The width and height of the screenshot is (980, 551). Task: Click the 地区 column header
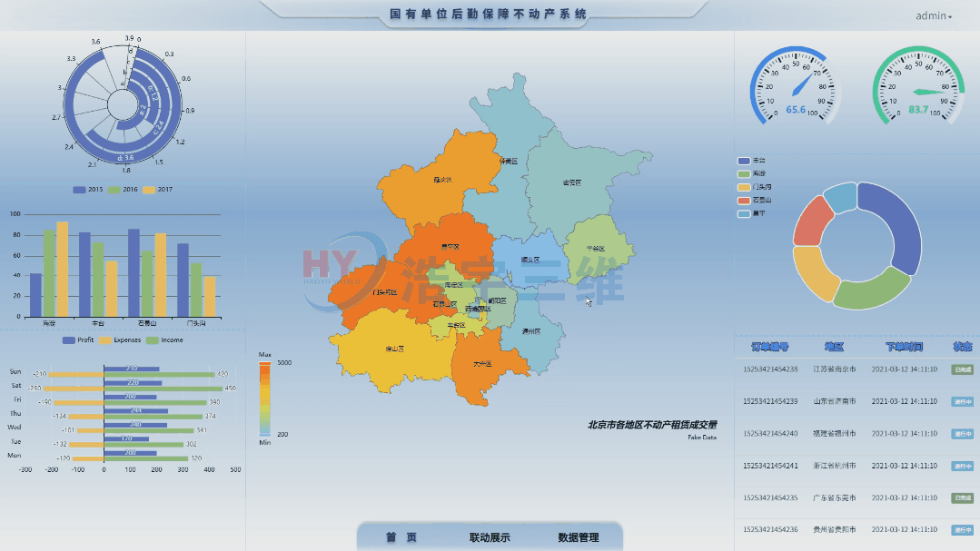(834, 347)
